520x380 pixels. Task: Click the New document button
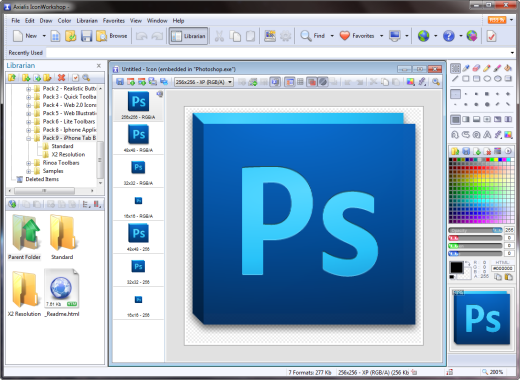(x=25, y=36)
